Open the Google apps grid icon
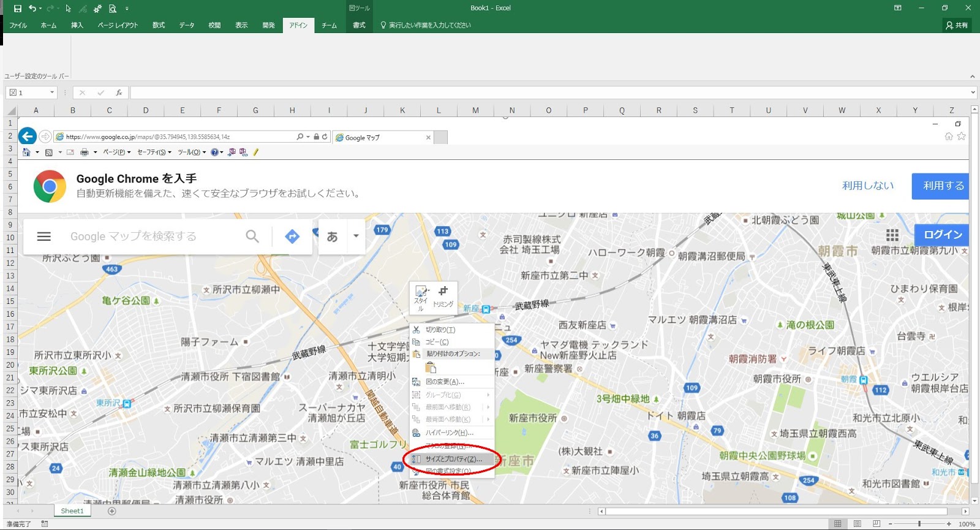Screen dimensions: 980x530 tap(892, 235)
